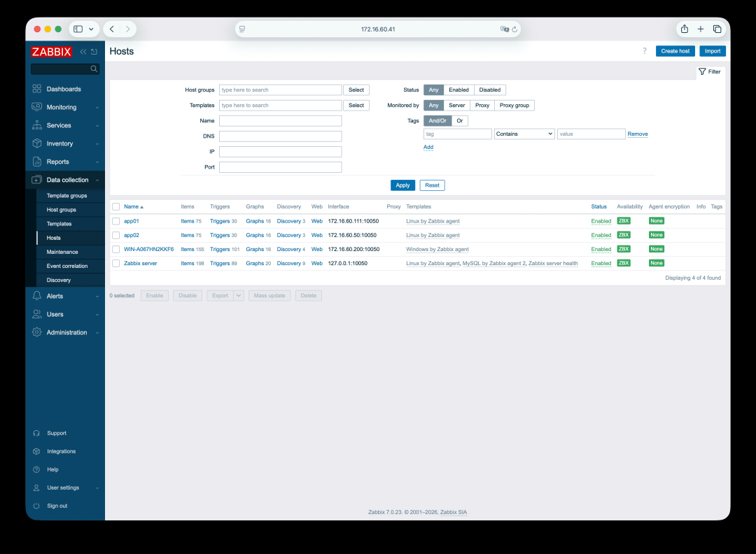Set Status filter to Enabled

coord(458,90)
